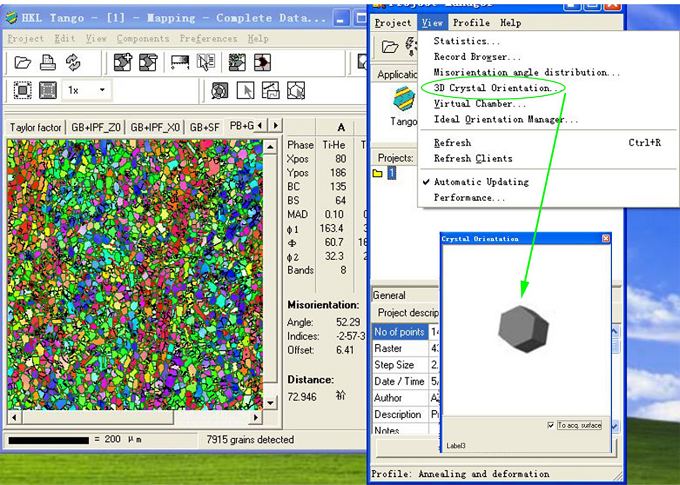The height and width of the screenshot is (485, 680).
Task: Toggle Automatic Updating menu option
Action: click(x=481, y=182)
